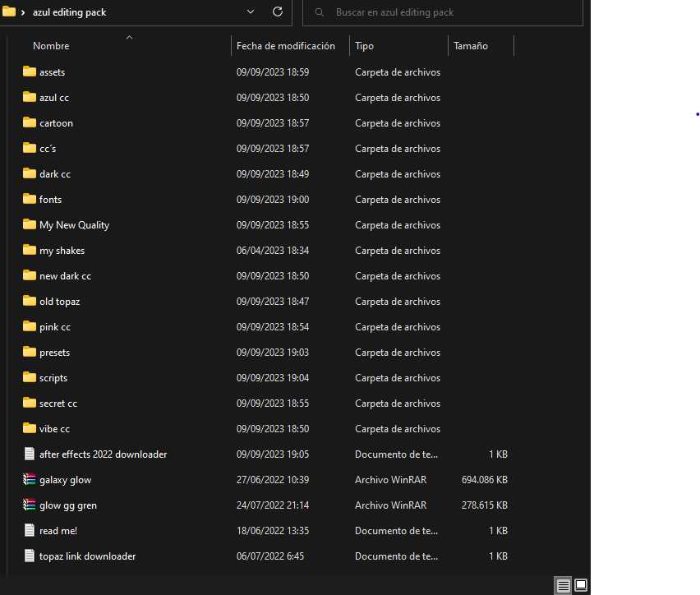Sort files by Tipo column header
Screen dimensions: 700x595
(x=364, y=46)
